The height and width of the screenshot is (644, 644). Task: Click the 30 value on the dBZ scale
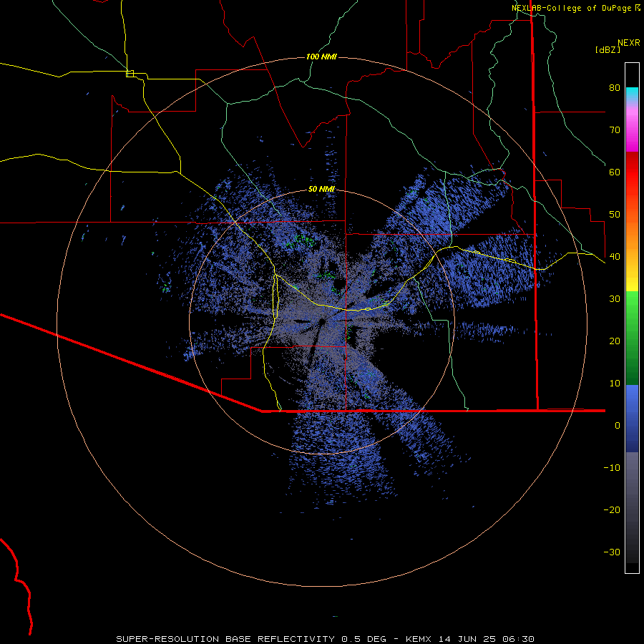click(x=615, y=299)
